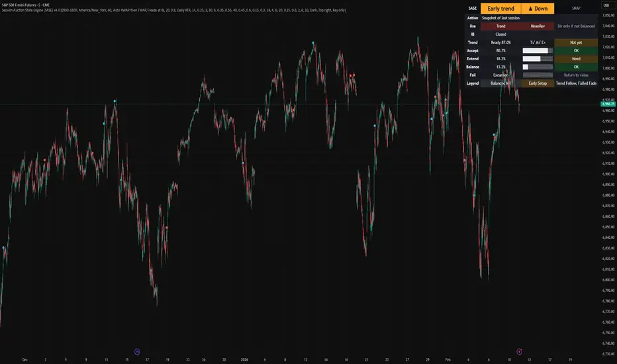Viewport: 617px width, 364px height.
Task: Click the blue event icon above the time axis
Action: 137,351
